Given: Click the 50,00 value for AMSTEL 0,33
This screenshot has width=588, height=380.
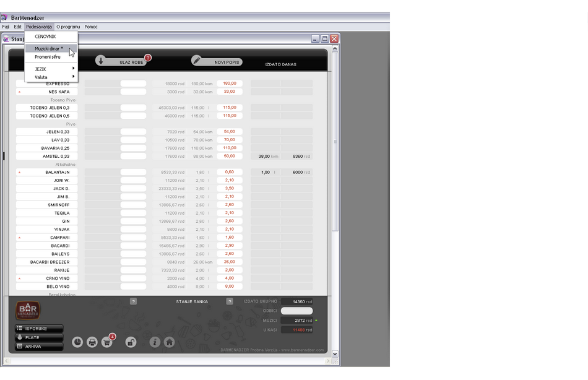Looking at the screenshot, I should coord(230,156).
